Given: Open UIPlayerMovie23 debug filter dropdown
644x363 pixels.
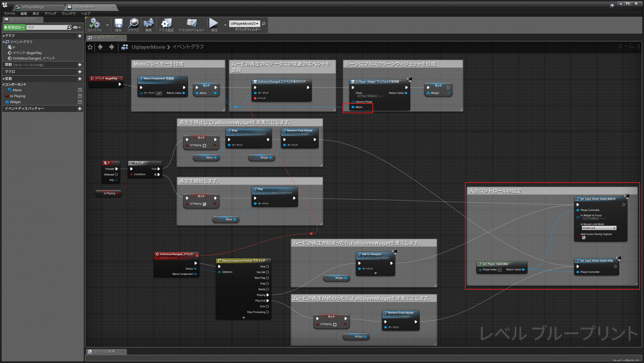Looking at the screenshot, I should [245, 23].
